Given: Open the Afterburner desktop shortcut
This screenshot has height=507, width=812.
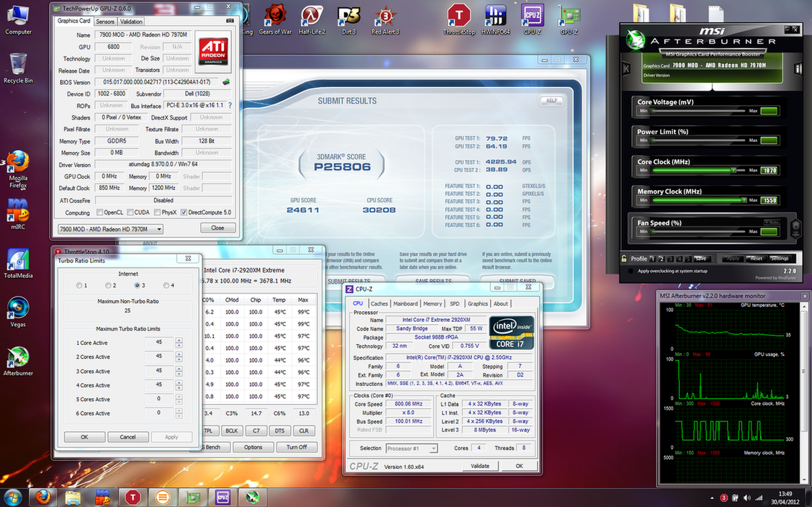Looking at the screenshot, I should pos(18,360).
